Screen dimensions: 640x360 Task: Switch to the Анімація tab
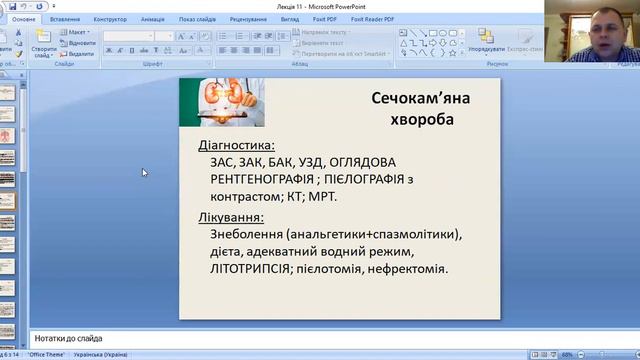[153, 19]
